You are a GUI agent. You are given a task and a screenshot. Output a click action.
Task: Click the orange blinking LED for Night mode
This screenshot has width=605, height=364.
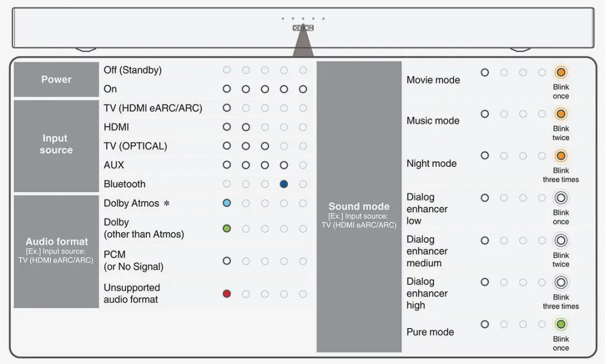click(561, 156)
